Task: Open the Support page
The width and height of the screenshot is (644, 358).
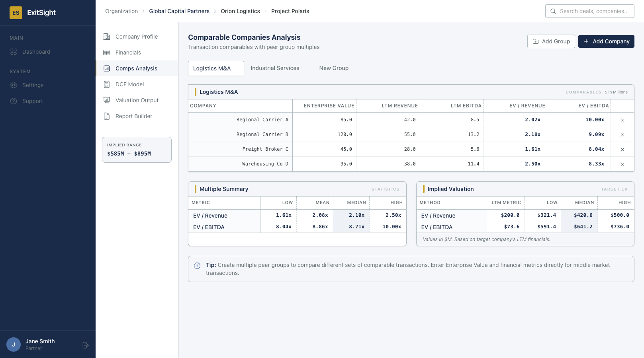Action: (x=32, y=101)
